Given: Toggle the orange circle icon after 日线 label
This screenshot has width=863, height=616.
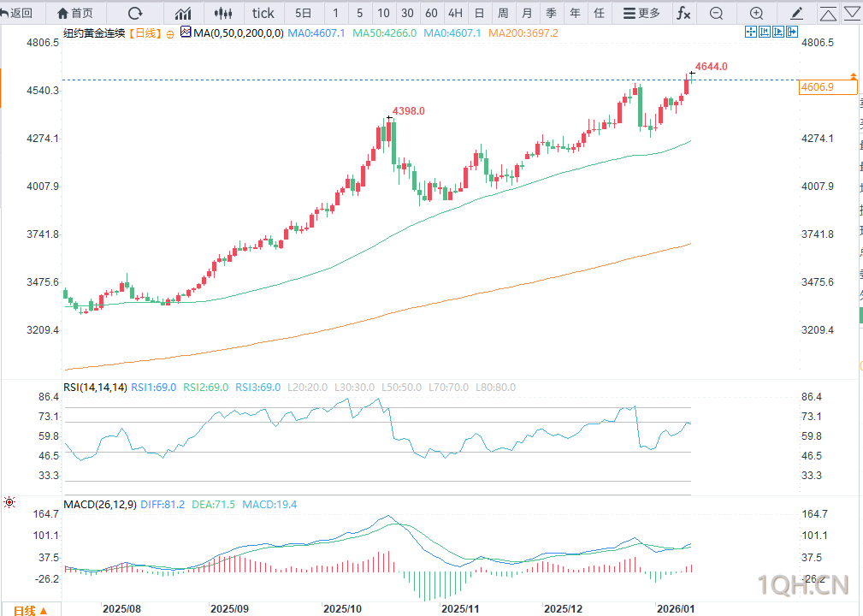Looking at the screenshot, I should click(x=169, y=33).
